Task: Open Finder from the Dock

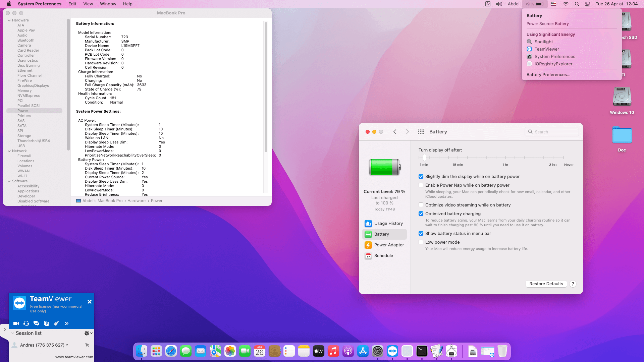Action: pos(142,351)
